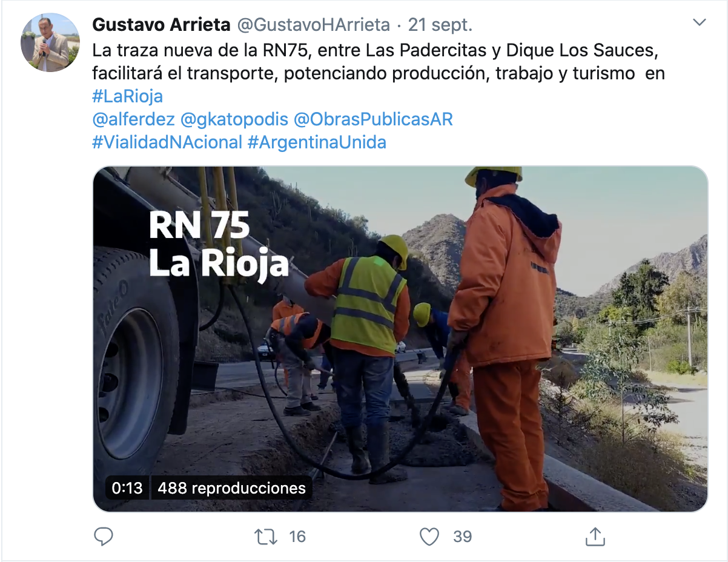The height and width of the screenshot is (562, 728).
Task: Open the @GustavoHArrieta handle link
Action: (x=313, y=25)
